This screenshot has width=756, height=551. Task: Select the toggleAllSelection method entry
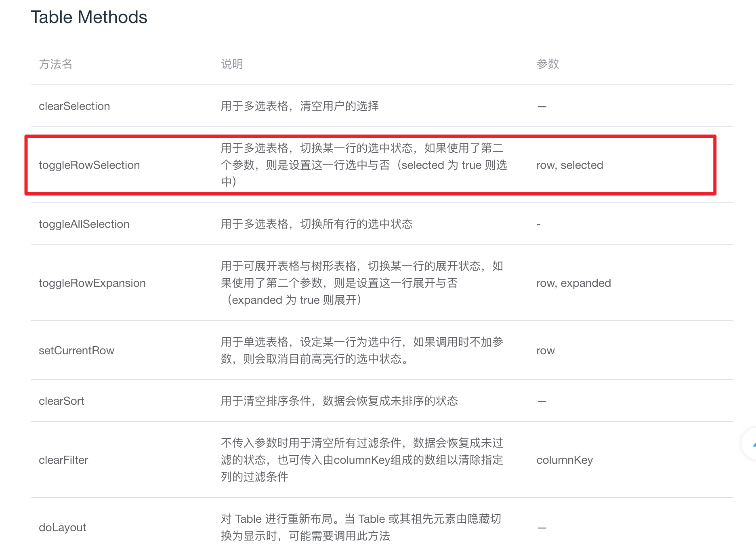click(x=84, y=224)
